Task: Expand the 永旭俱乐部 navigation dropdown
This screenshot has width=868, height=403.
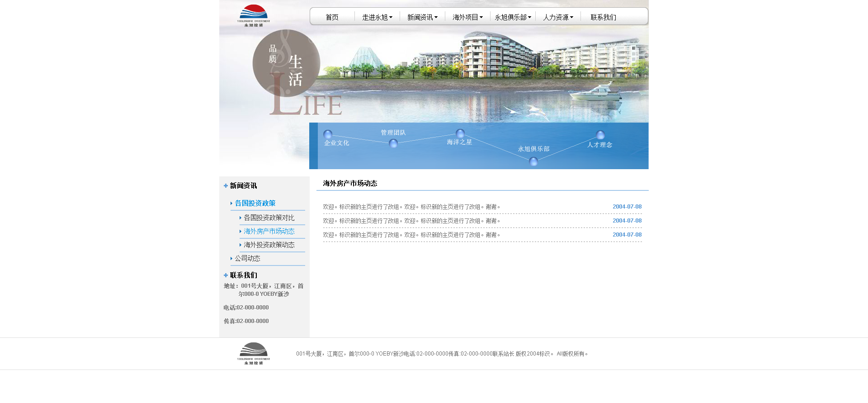Action: (x=513, y=17)
